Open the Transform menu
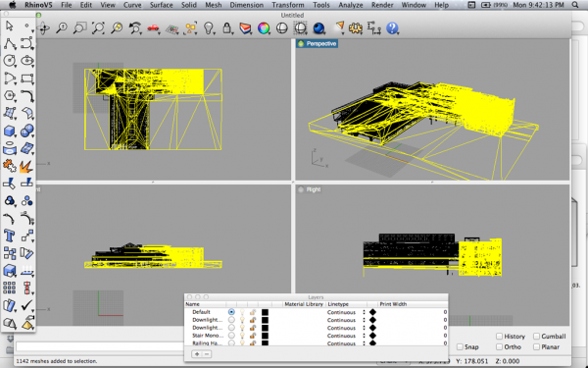 (288, 5)
